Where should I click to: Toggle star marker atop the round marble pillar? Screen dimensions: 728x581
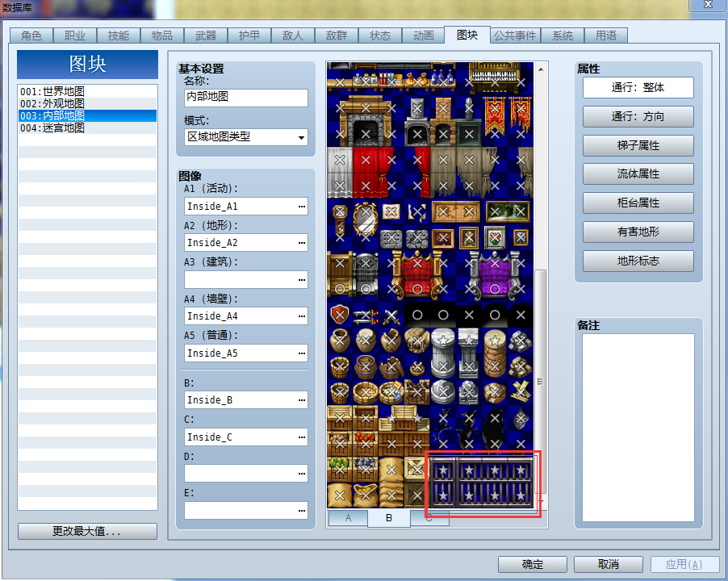coord(443,341)
